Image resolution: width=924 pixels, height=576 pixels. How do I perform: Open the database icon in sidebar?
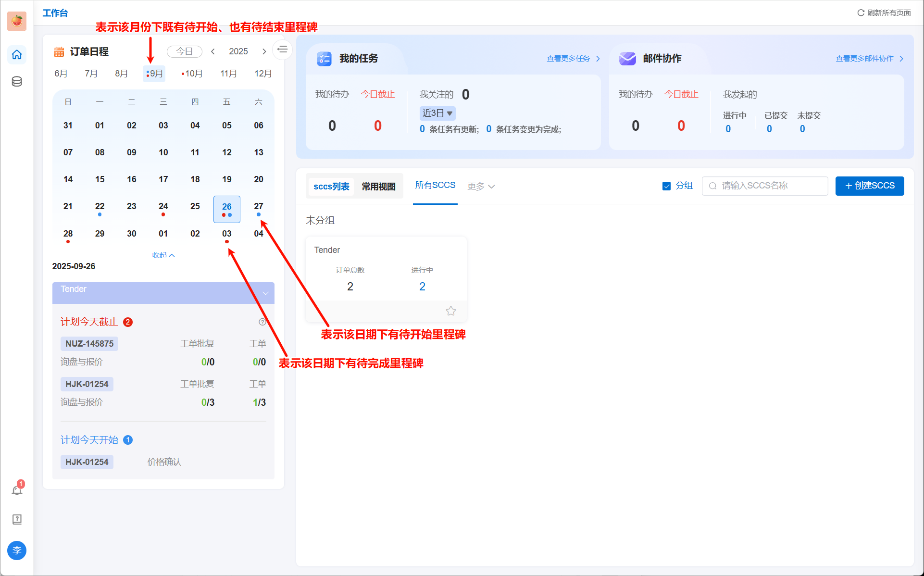(17, 81)
